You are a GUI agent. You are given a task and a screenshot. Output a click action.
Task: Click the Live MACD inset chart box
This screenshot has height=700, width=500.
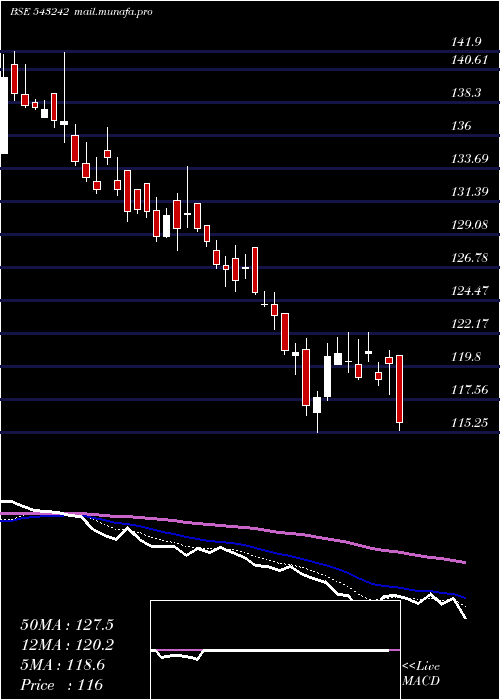point(275,650)
